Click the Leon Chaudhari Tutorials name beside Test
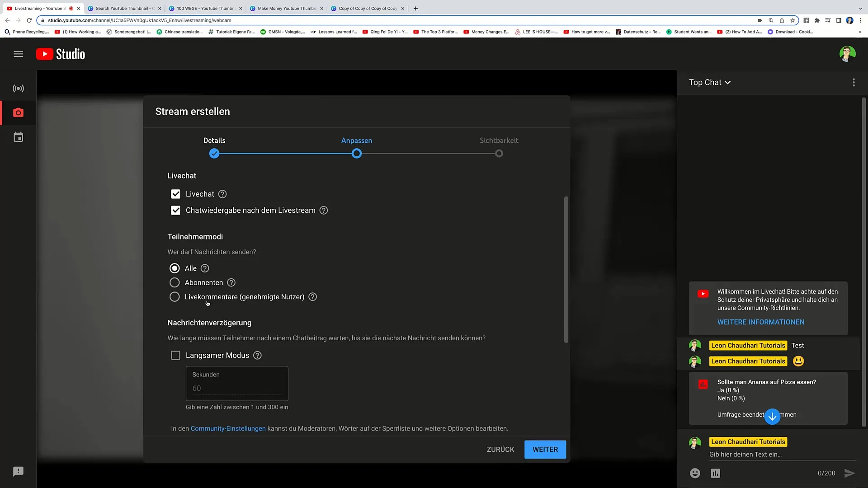The image size is (868, 488). pyautogui.click(x=748, y=346)
